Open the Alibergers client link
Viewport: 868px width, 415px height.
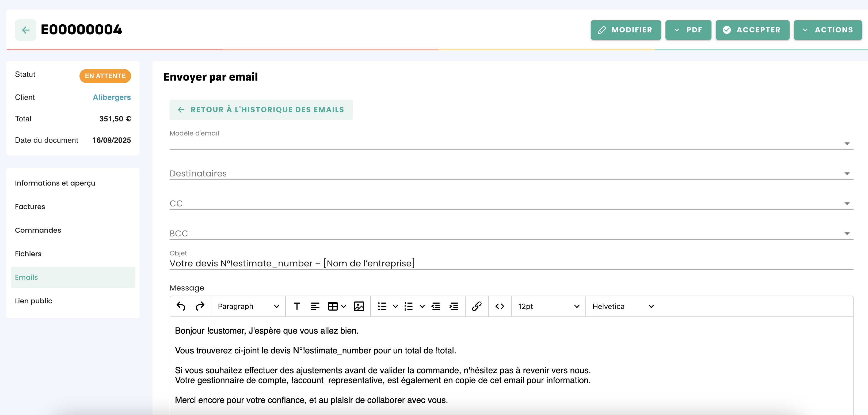[x=112, y=97]
